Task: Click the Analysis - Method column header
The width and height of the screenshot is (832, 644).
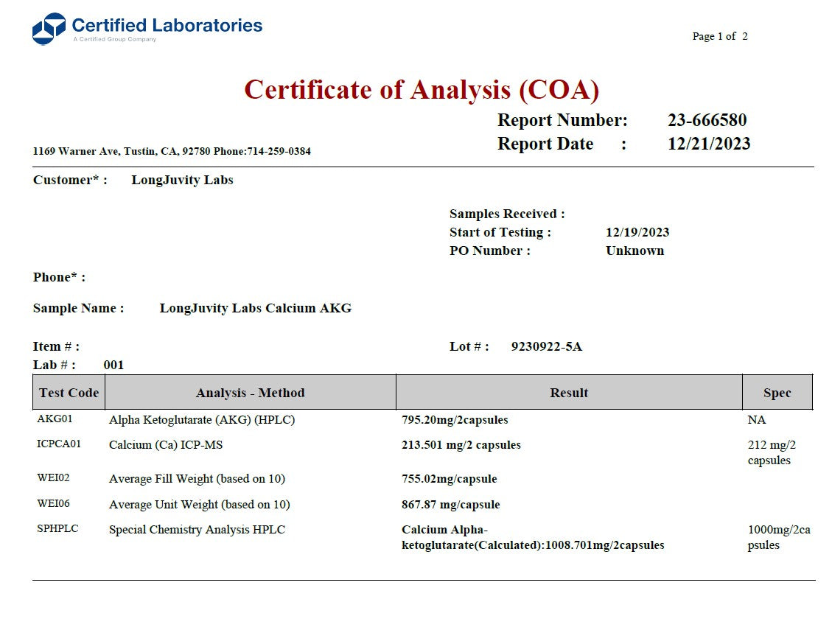Action: tap(250, 393)
